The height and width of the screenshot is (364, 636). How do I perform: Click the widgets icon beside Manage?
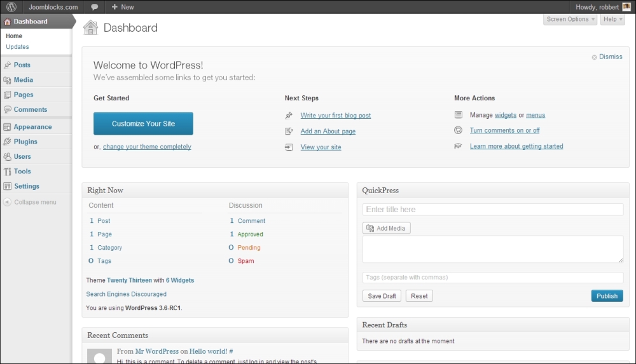(459, 115)
